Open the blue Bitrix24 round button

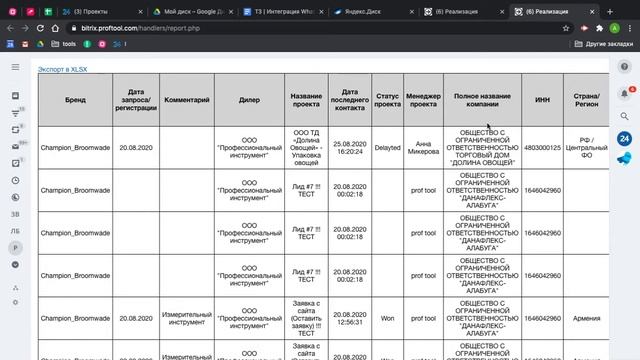click(624, 139)
